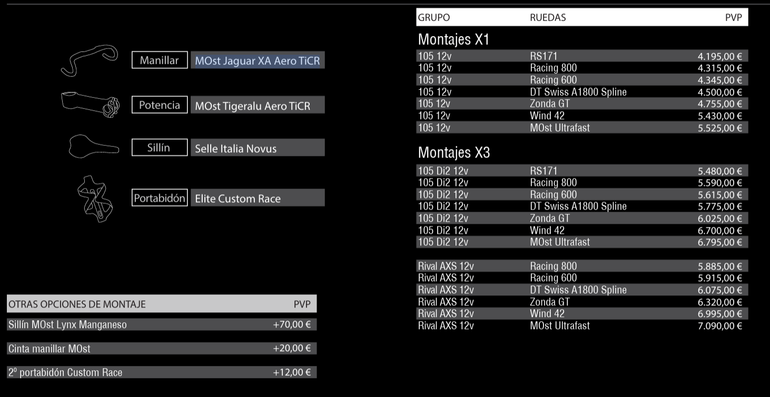
Task: Select RS171 in the 105 Di2 12v row
Action: (x=544, y=170)
